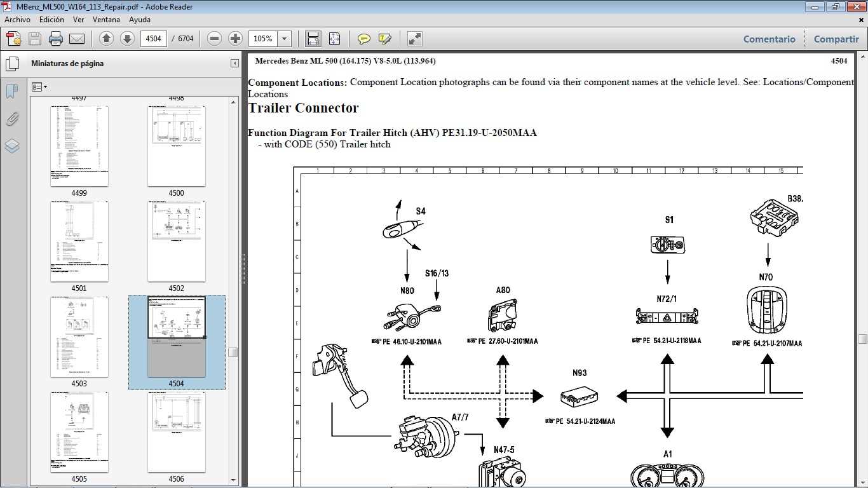868x488 pixels.
Task: Save the file with the floppy icon
Action: [x=35, y=39]
